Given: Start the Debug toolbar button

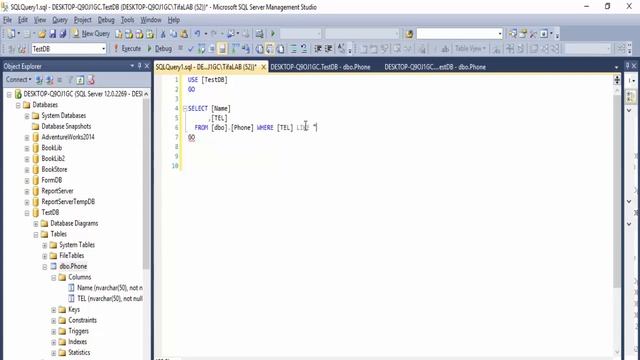Looking at the screenshot, I should [x=160, y=49].
